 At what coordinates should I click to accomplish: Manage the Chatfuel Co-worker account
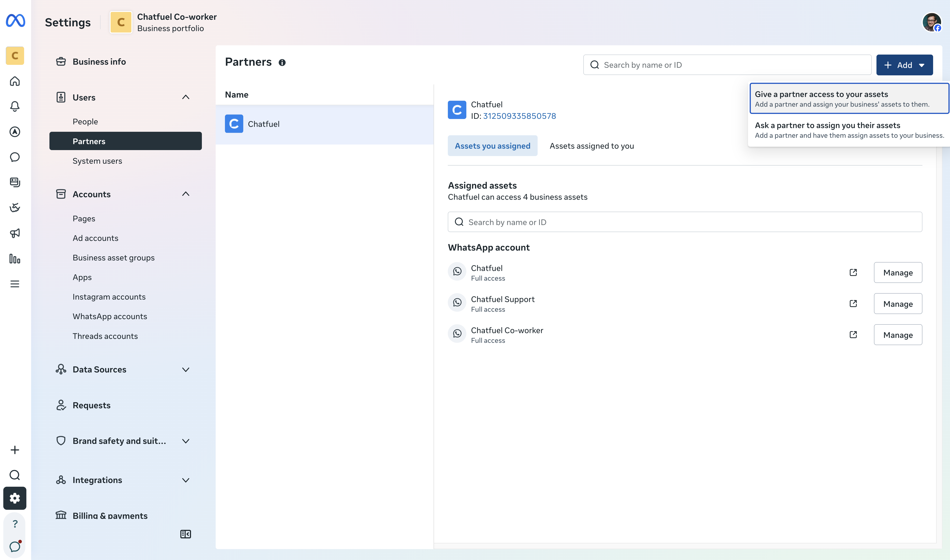pos(898,335)
